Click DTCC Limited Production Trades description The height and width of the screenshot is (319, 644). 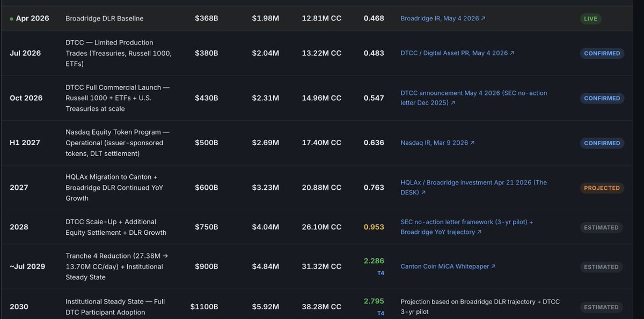(119, 53)
